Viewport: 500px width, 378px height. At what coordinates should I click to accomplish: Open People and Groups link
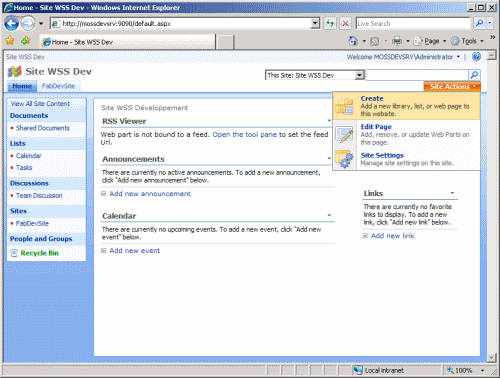click(x=41, y=239)
